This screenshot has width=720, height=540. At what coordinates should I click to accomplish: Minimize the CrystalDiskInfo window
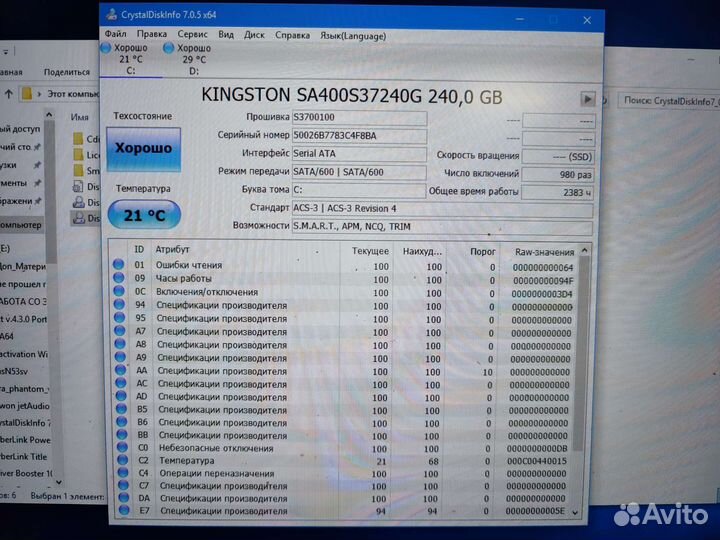coord(519,19)
